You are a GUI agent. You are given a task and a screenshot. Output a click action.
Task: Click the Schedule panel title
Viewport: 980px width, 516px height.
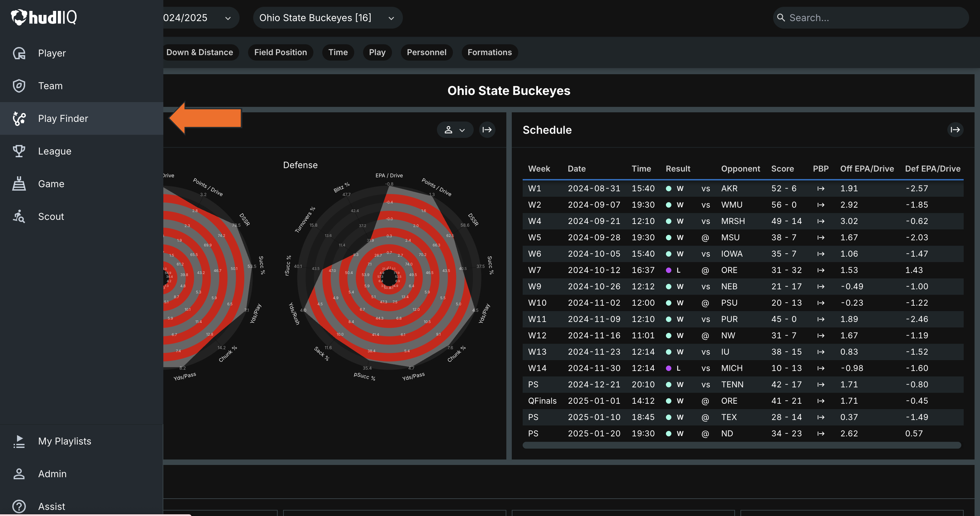[547, 130]
